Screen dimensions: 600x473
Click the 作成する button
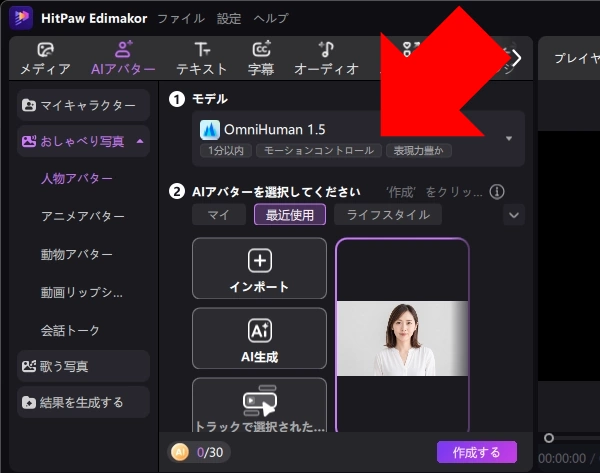pyautogui.click(x=477, y=452)
